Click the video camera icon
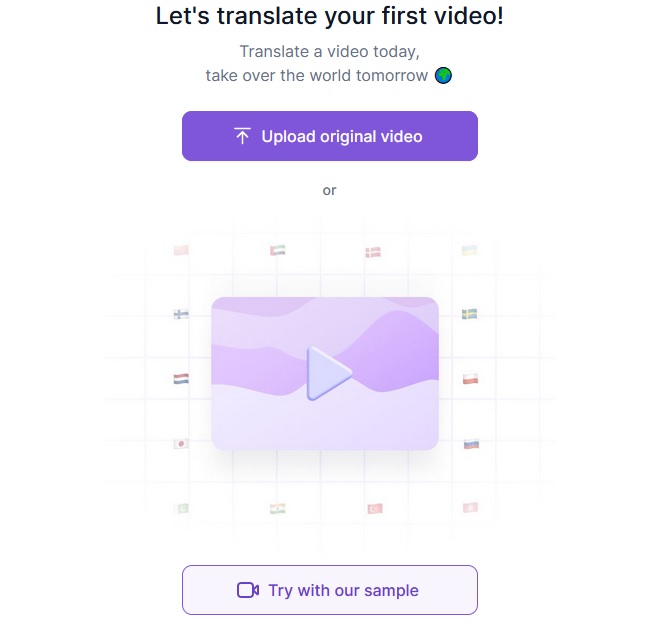 pyautogui.click(x=248, y=590)
